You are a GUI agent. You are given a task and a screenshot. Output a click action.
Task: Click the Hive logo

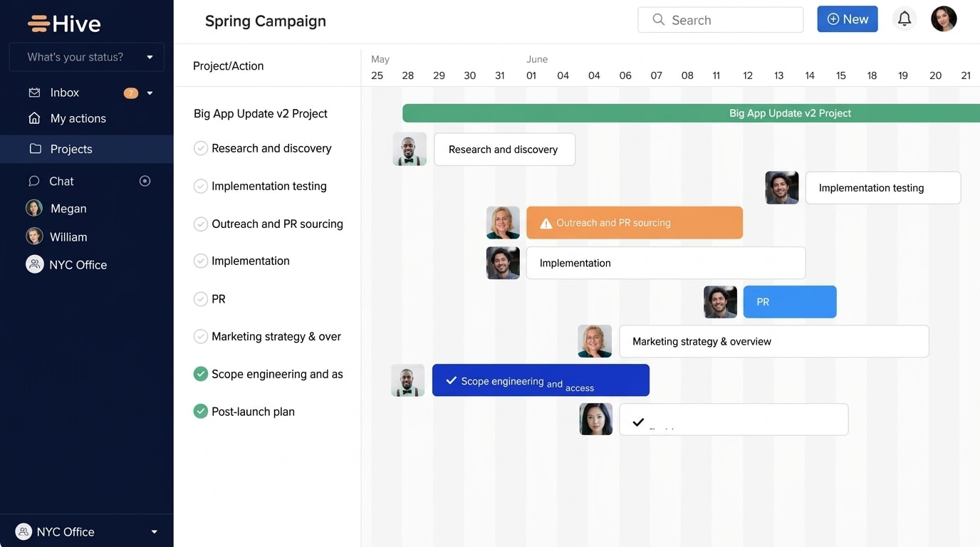click(x=64, y=24)
